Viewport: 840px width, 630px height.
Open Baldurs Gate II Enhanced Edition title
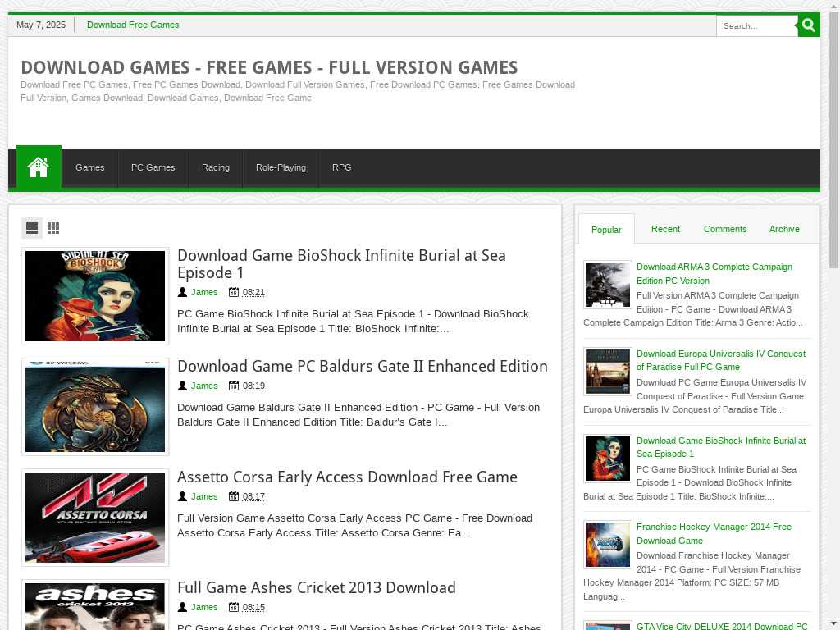point(362,366)
